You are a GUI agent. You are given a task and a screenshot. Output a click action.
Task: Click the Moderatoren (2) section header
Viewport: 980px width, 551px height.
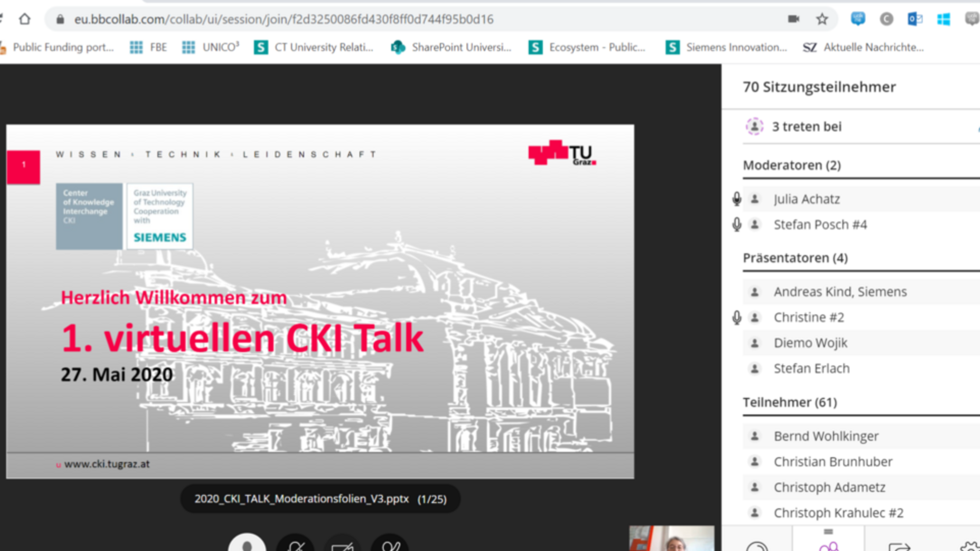(x=792, y=165)
